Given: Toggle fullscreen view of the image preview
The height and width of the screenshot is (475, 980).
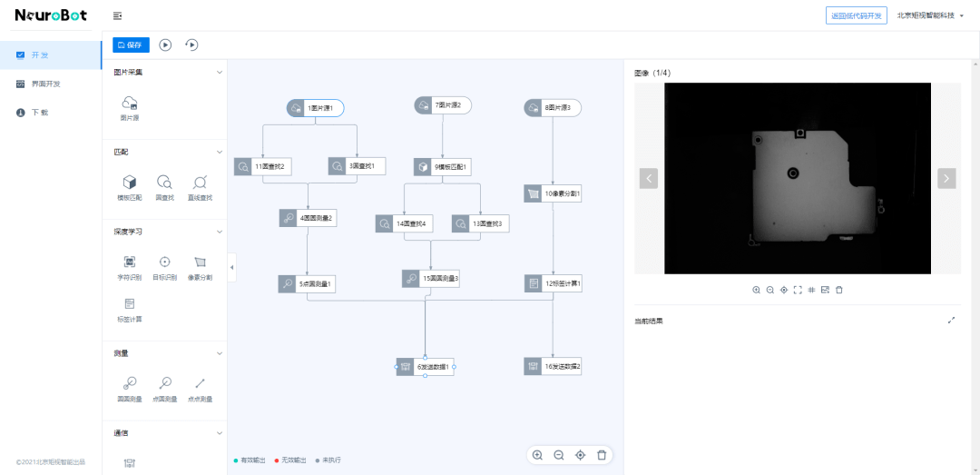Looking at the screenshot, I should click(x=798, y=290).
